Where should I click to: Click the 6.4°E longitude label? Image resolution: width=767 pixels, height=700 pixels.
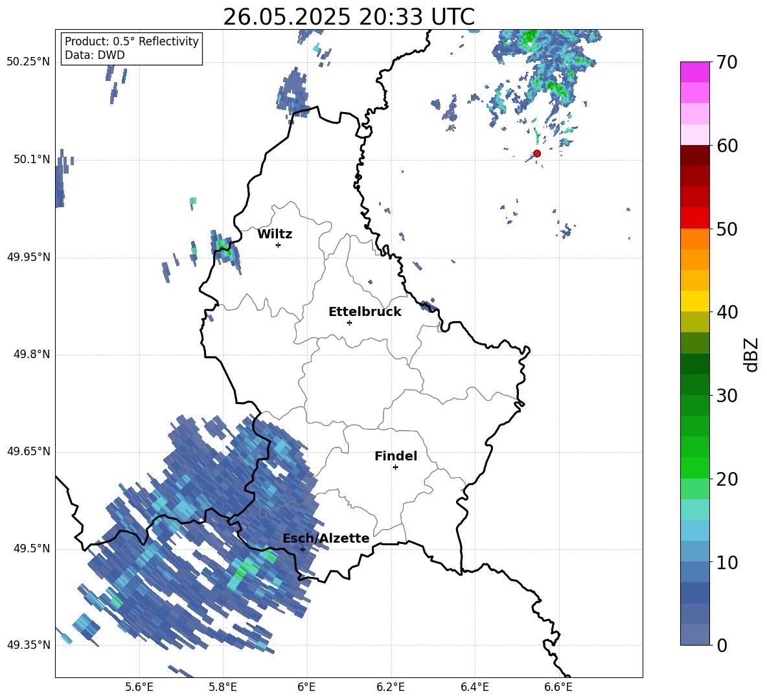[x=474, y=688]
